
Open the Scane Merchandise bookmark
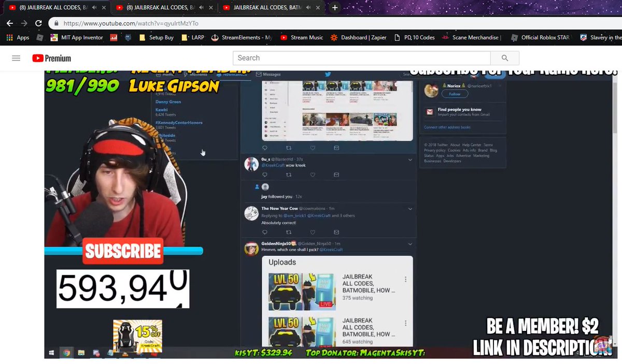click(472, 37)
